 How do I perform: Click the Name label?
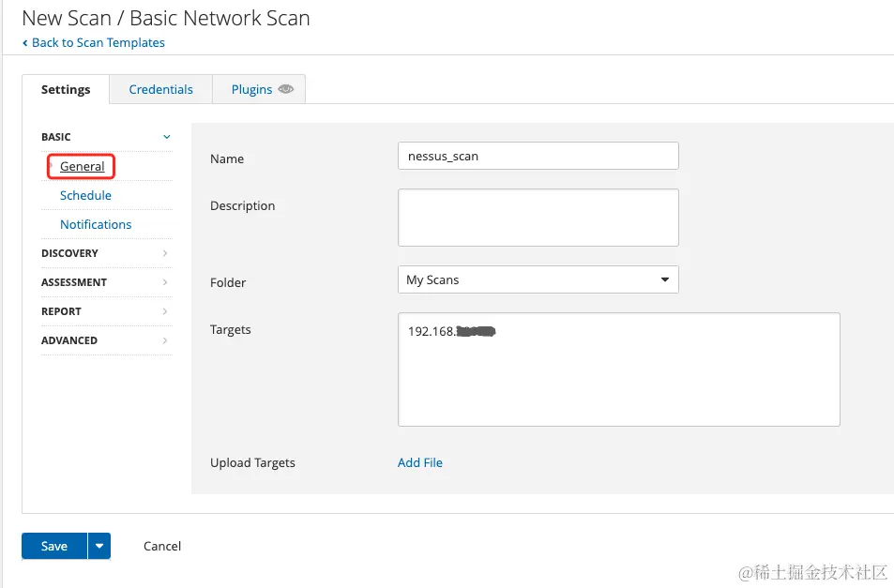coord(227,159)
